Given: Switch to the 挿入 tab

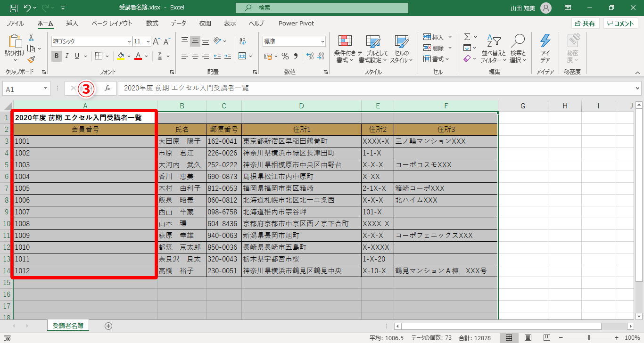Looking at the screenshot, I should coord(72,23).
